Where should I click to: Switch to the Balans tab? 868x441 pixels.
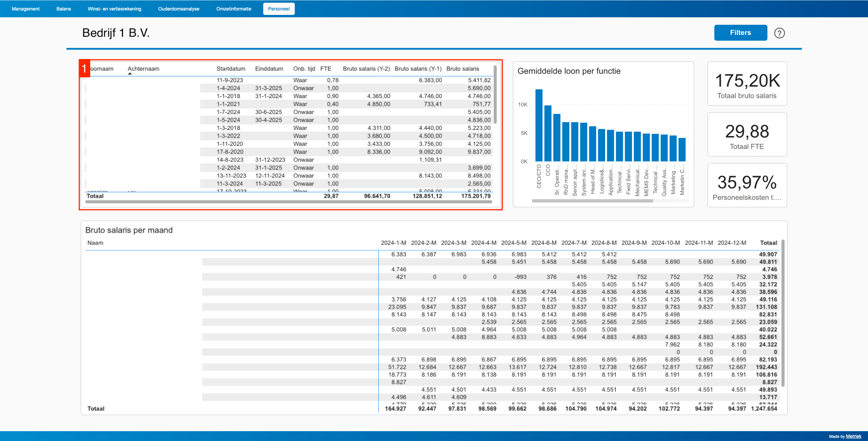pos(63,9)
